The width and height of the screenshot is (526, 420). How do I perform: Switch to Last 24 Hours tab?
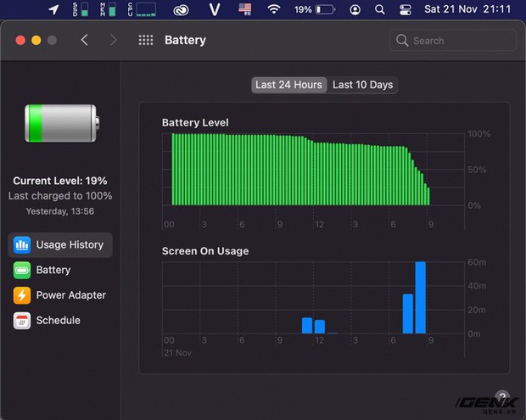288,85
